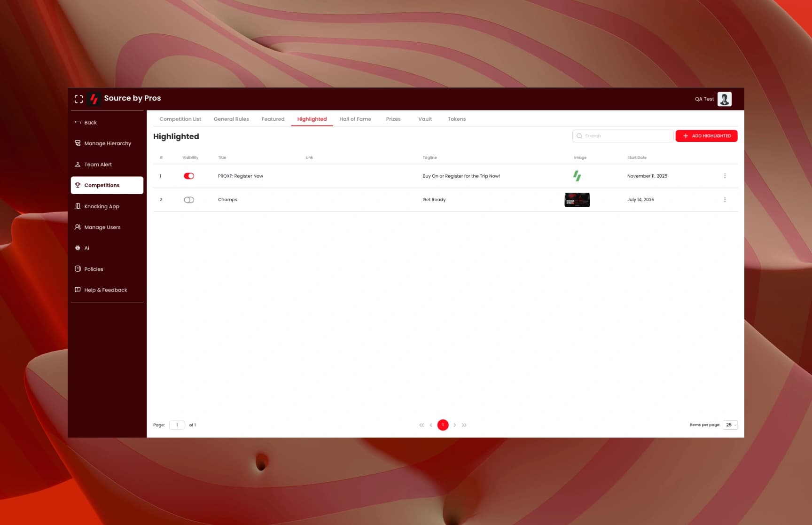Click the 'July 14, 2025' date cell

[x=640, y=200]
